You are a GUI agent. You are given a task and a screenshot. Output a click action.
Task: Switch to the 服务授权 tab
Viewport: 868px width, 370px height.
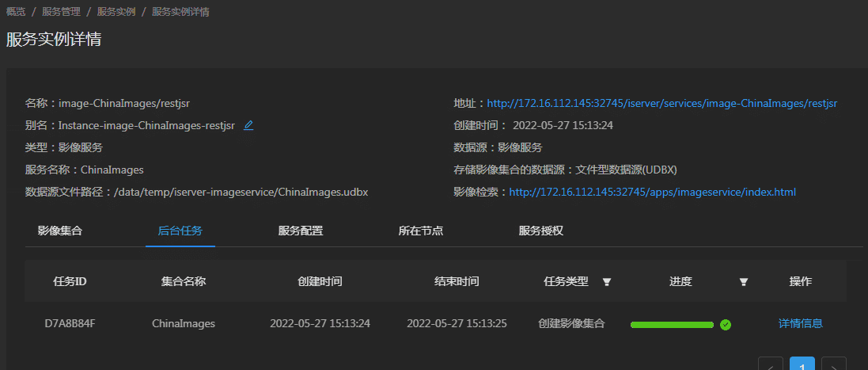[541, 231]
